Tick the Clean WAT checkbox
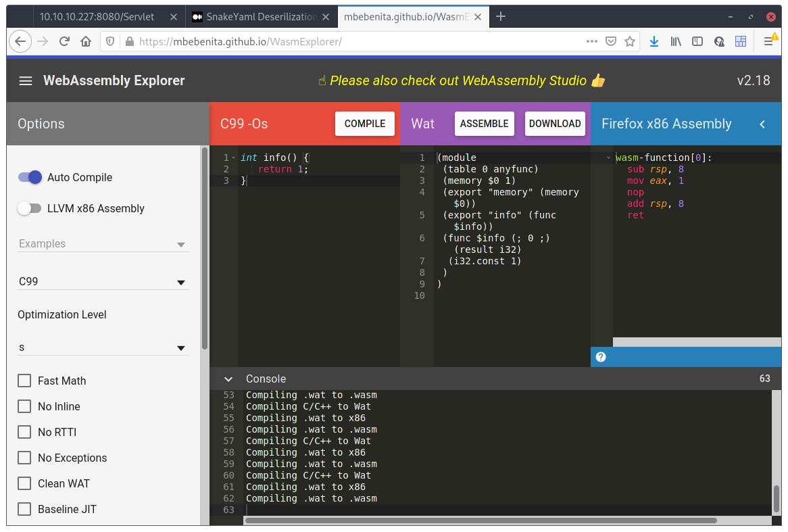Screen dimensions: 788x532 coord(25,483)
